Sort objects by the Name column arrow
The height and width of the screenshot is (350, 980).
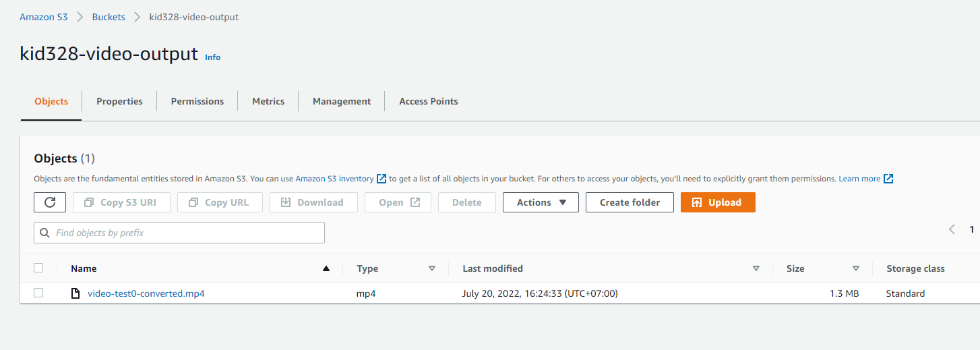tap(326, 268)
